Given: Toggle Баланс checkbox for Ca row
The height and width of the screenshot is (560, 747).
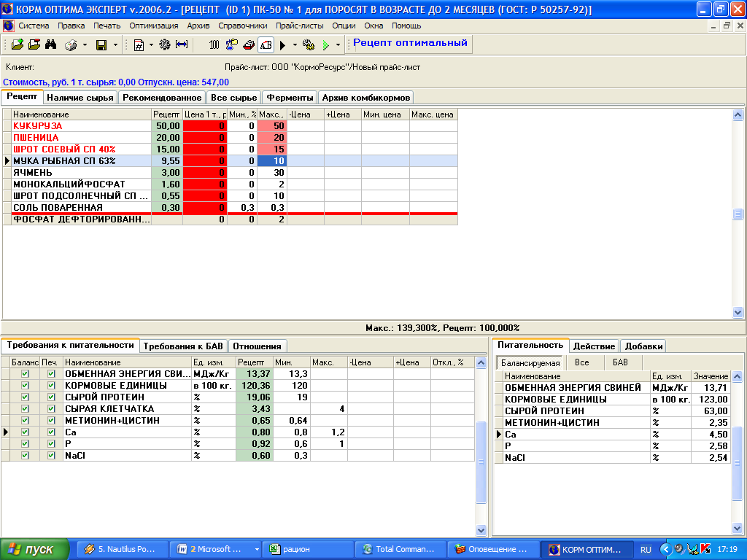Looking at the screenshot, I should (25, 432).
